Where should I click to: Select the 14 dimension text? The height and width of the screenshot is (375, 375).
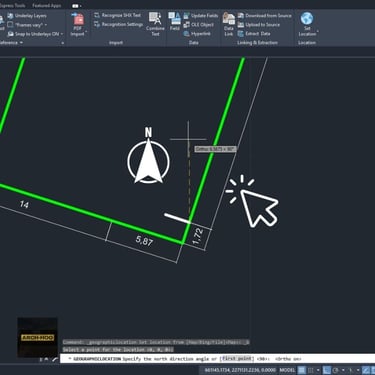click(24, 204)
